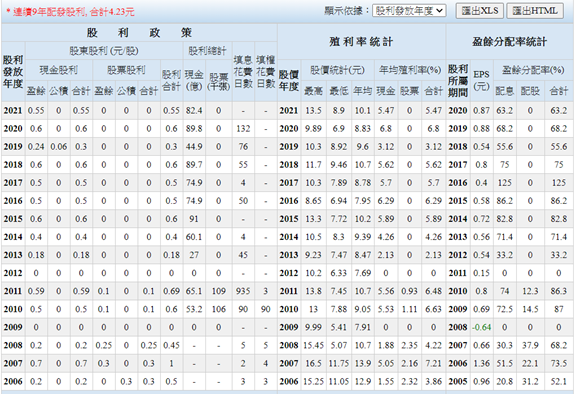Select the 2006 dividend year cell
This screenshot has height=394, width=576.
[13, 381]
